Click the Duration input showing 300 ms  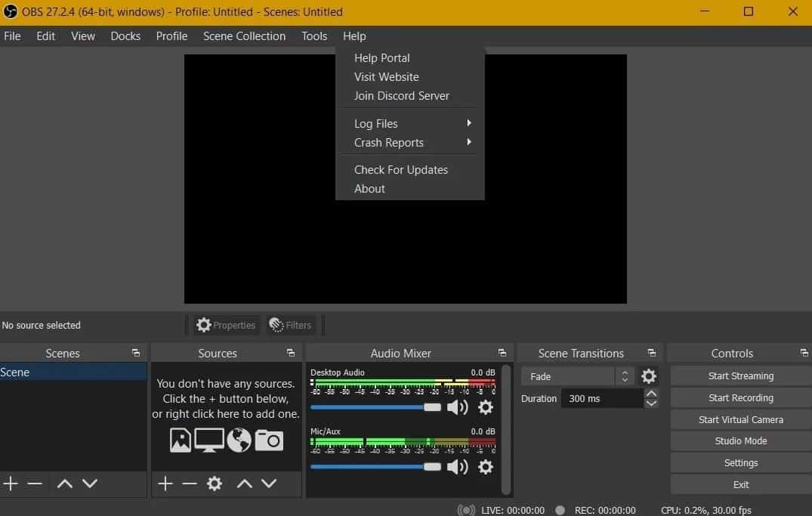601,398
